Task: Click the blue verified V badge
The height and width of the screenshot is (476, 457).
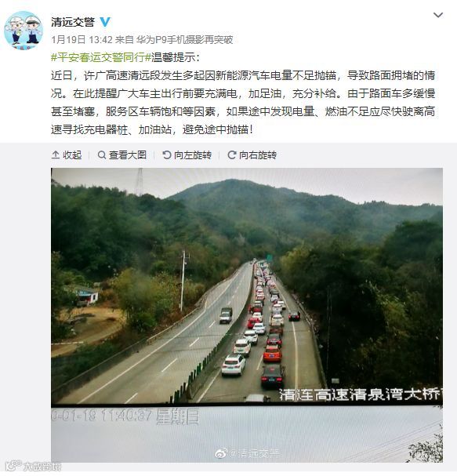Action: tap(105, 22)
